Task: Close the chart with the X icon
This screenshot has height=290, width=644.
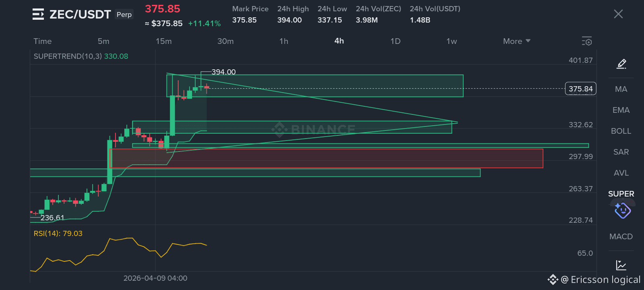Action: tap(618, 14)
